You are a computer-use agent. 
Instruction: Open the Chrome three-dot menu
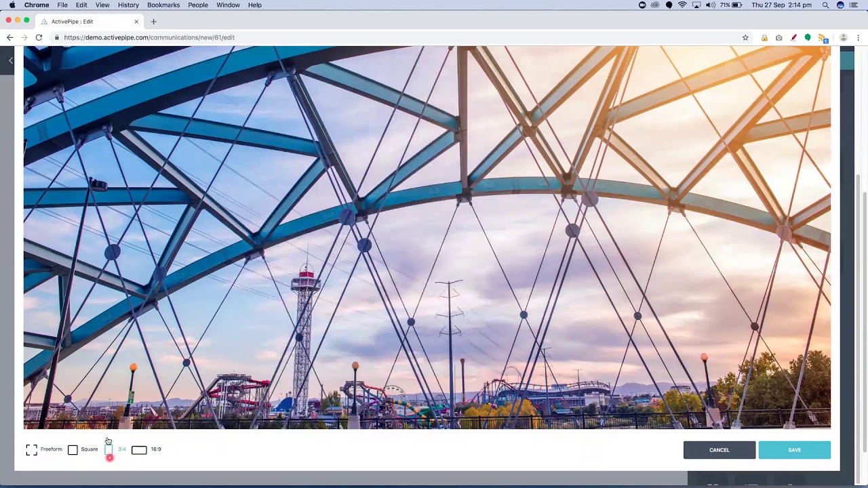click(859, 38)
